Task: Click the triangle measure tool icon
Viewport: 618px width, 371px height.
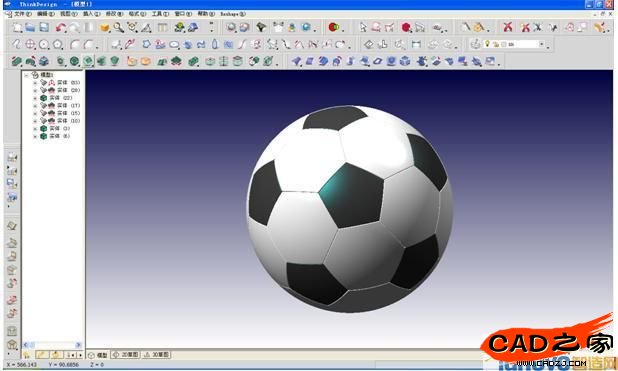Action: pyautogui.click(x=147, y=27)
